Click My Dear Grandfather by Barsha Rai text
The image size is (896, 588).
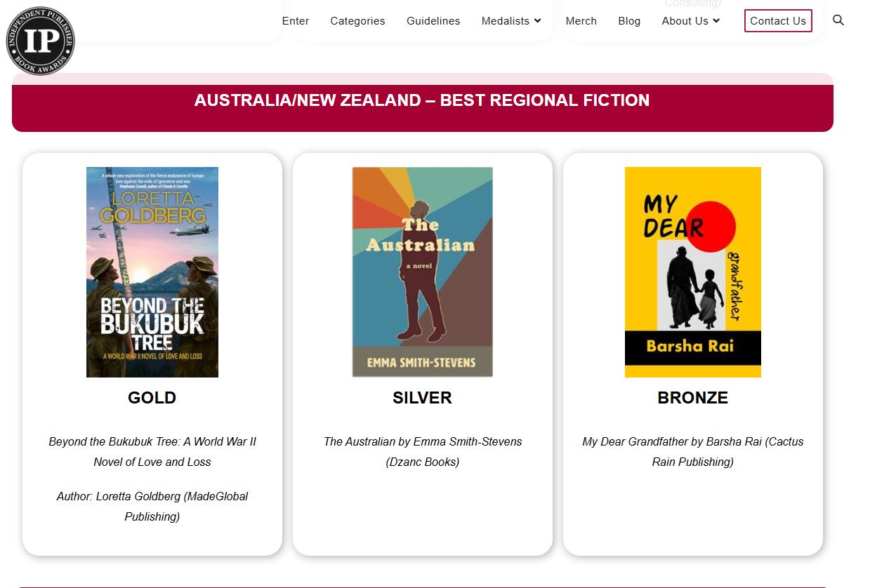pyautogui.click(x=693, y=452)
